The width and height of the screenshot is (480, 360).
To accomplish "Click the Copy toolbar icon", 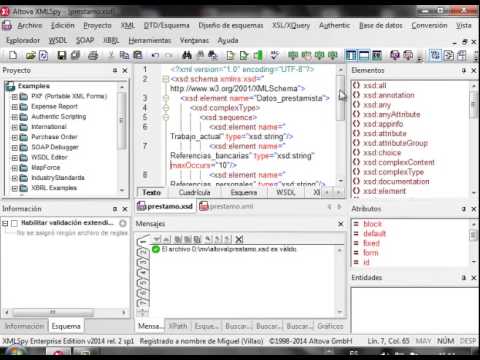I will click(x=124, y=55).
